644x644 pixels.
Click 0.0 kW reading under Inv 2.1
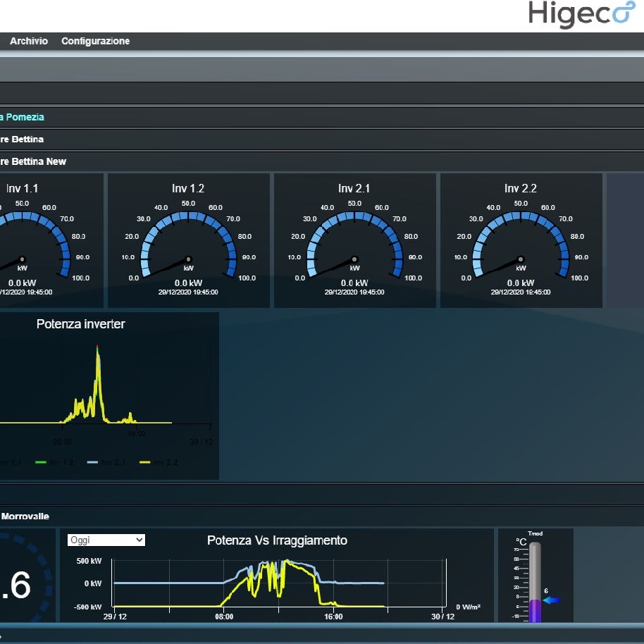point(354,283)
